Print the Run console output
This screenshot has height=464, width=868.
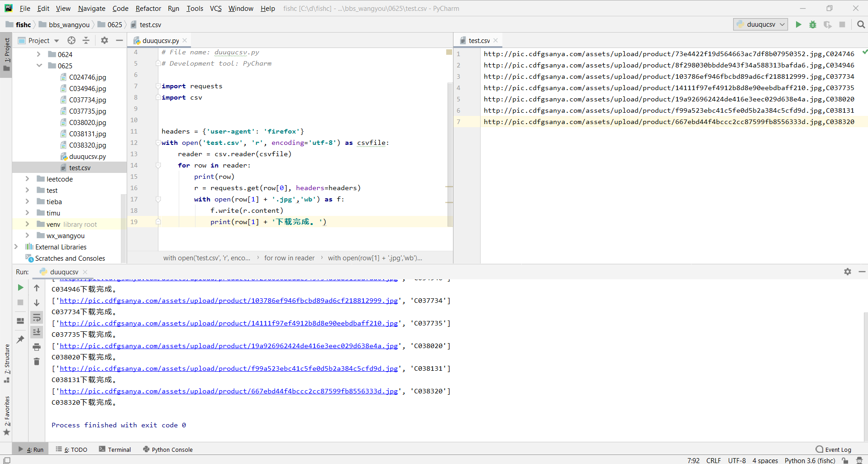37,347
